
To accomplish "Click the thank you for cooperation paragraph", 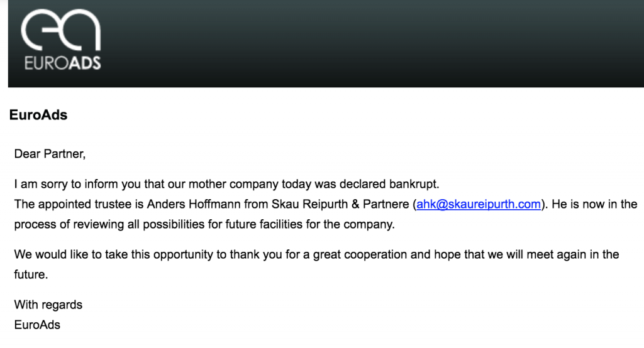I will (317, 264).
